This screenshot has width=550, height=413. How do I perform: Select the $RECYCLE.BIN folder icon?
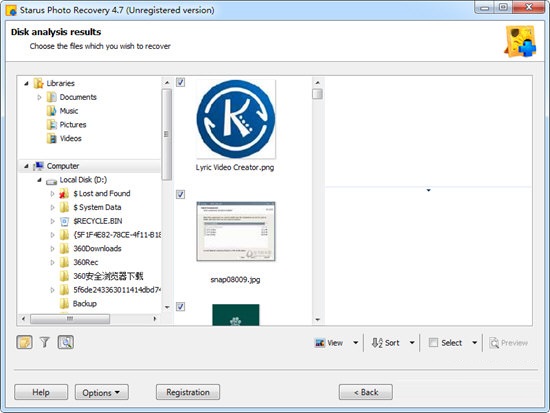tap(64, 221)
